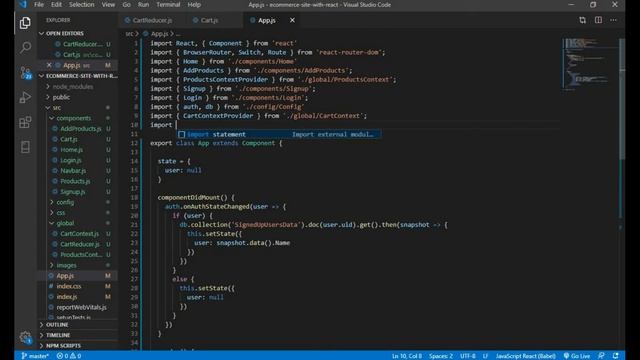Open Home.js in the file tree

tap(71, 150)
